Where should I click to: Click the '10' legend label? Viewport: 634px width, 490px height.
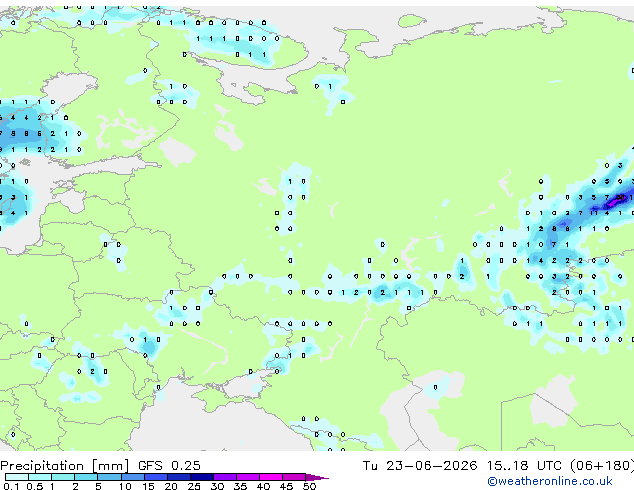coord(125,486)
